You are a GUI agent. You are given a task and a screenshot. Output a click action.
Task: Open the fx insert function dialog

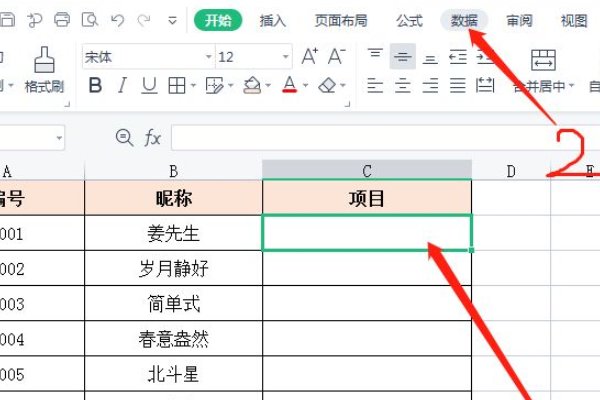pos(153,137)
